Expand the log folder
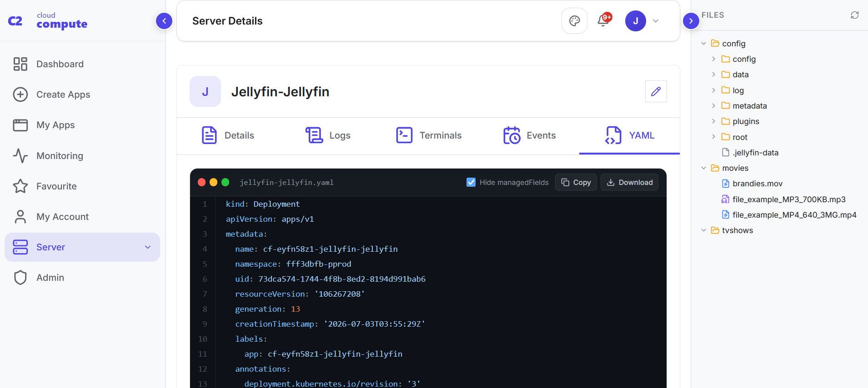 [714, 90]
